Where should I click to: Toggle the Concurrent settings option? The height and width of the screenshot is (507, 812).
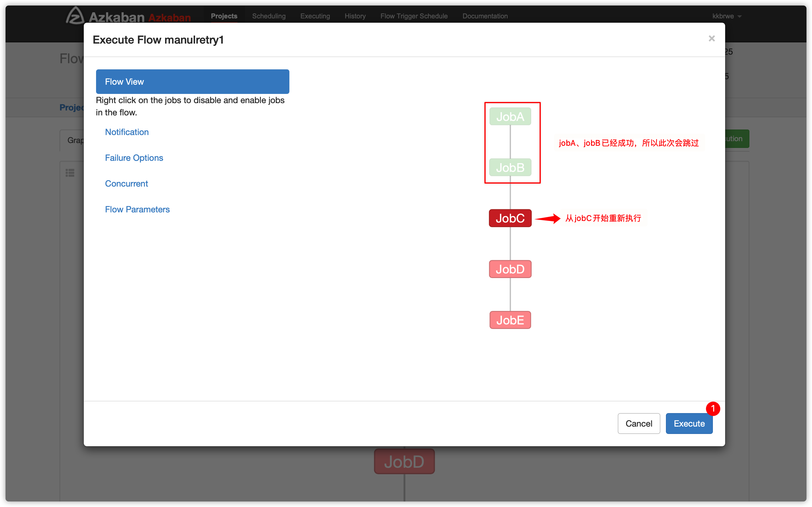pos(126,184)
